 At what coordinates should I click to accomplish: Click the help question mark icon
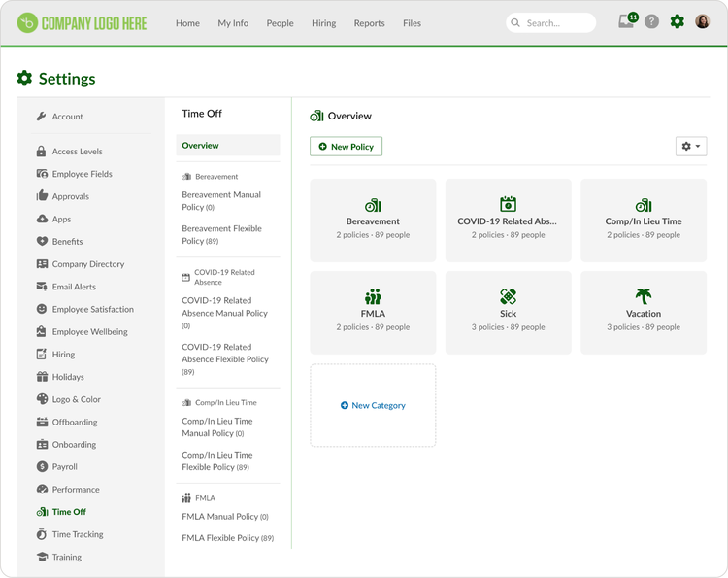pyautogui.click(x=651, y=21)
